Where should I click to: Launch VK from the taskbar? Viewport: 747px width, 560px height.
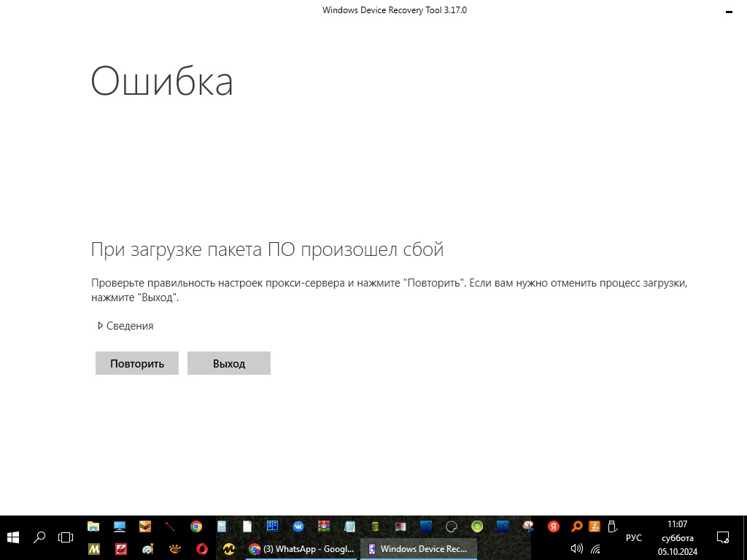pos(298,526)
